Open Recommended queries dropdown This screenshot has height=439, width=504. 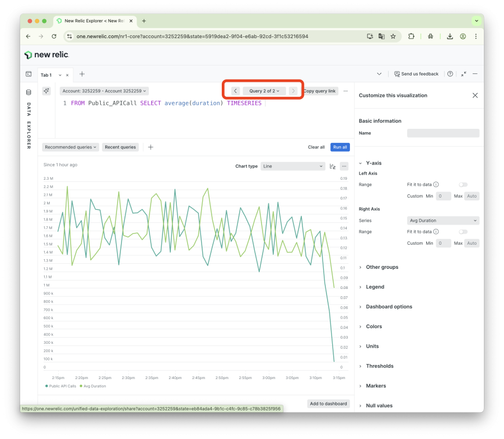71,147
